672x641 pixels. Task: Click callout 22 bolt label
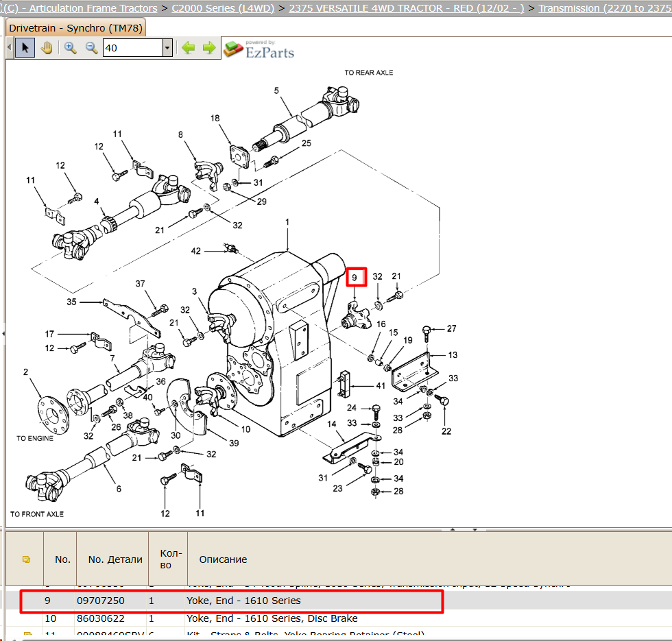click(446, 431)
